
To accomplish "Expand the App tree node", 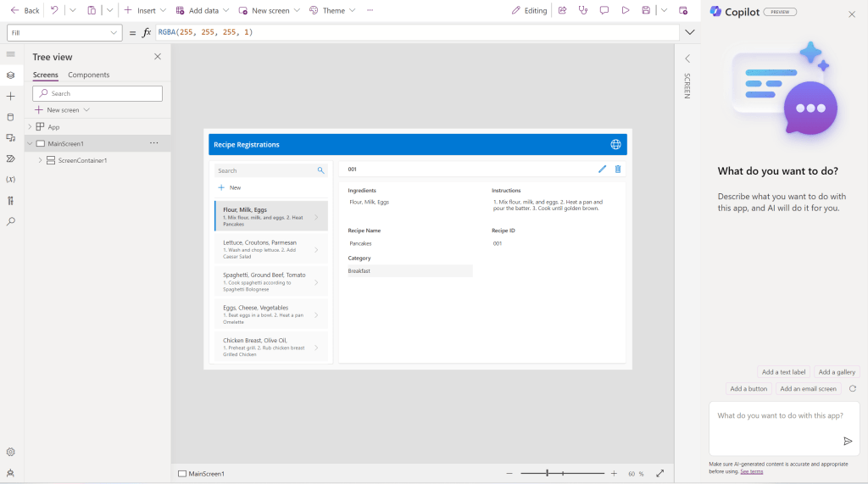I will [x=30, y=127].
